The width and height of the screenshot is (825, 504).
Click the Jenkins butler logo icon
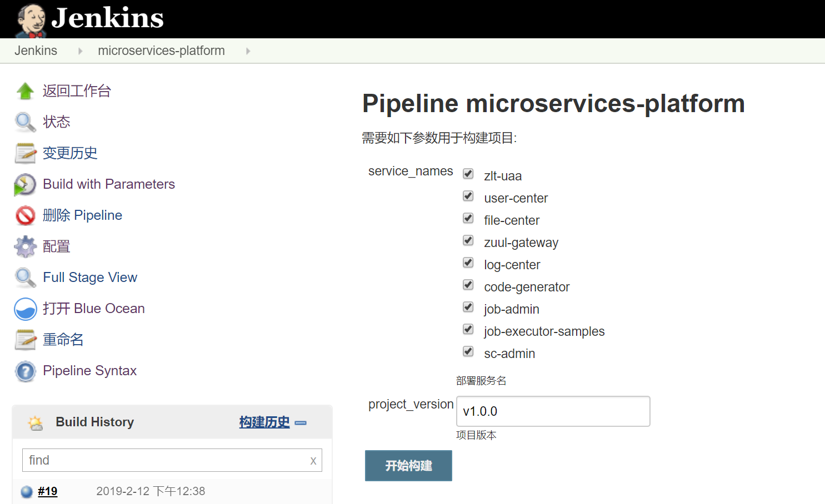tap(31, 21)
